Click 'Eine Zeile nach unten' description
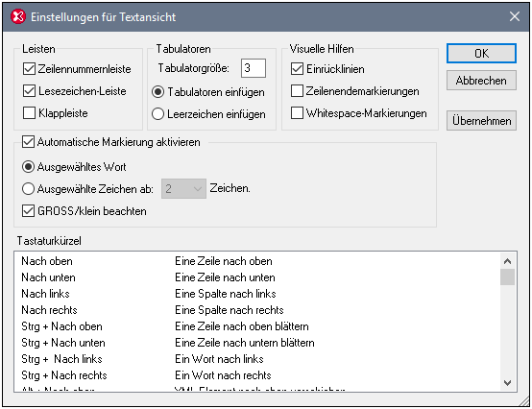The width and height of the screenshot is (532, 409). [225, 277]
